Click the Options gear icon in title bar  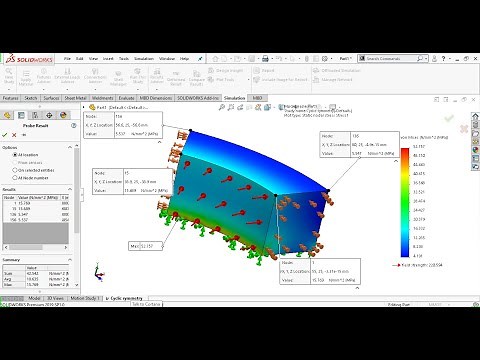point(325,59)
